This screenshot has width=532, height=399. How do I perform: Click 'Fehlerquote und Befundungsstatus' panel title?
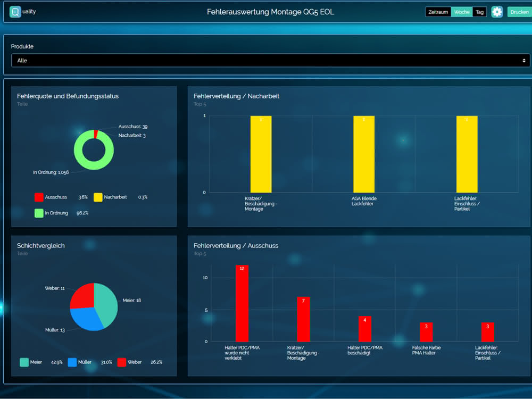68,96
